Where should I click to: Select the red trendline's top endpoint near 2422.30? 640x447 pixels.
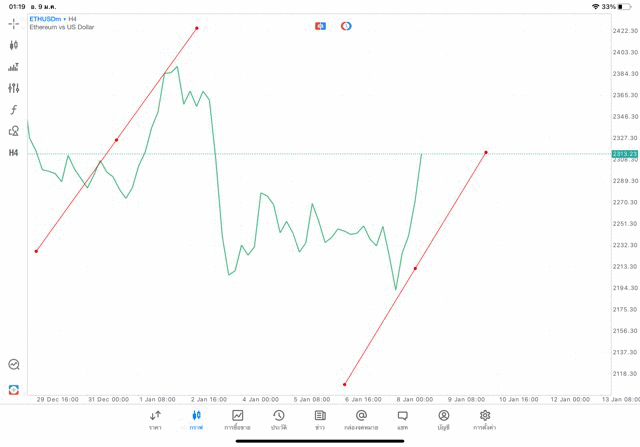pos(197,28)
